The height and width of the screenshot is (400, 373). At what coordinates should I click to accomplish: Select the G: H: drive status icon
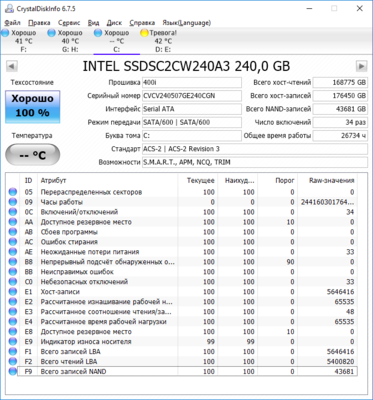[51, 33]
